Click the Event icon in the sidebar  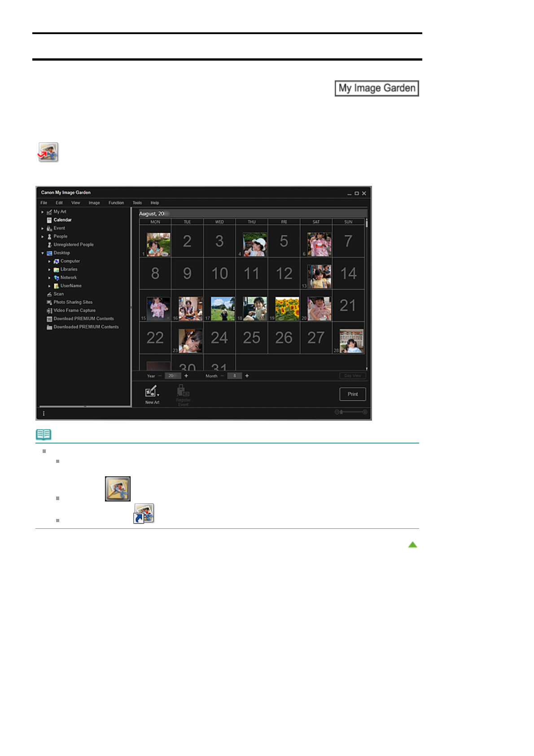[x=49, y=228]
